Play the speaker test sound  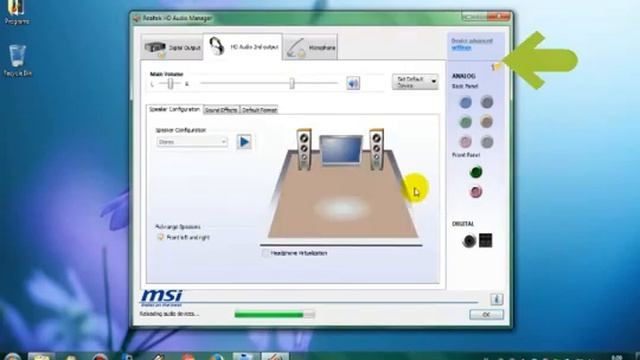[x=244, y=142]
